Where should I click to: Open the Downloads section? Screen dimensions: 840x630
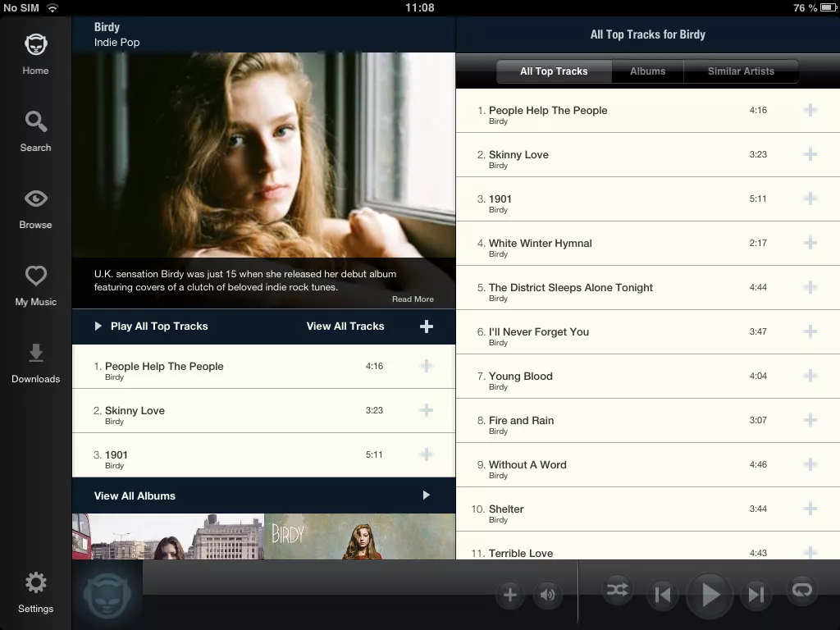click(x=35, y=362)
